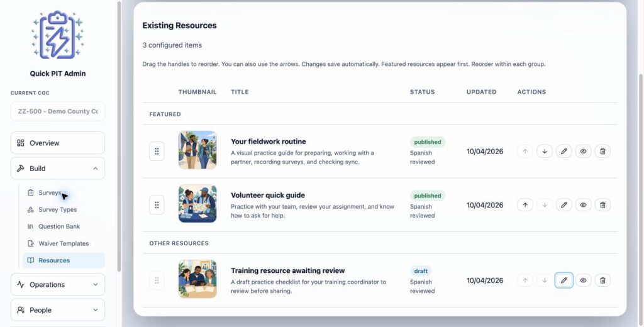Delete Training resource awaiting review
The image size is (644, 327).
(602, 280)
